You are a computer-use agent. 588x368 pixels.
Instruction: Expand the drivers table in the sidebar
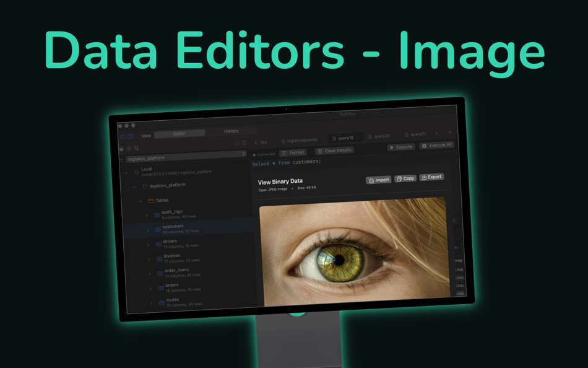click(148, 245)
